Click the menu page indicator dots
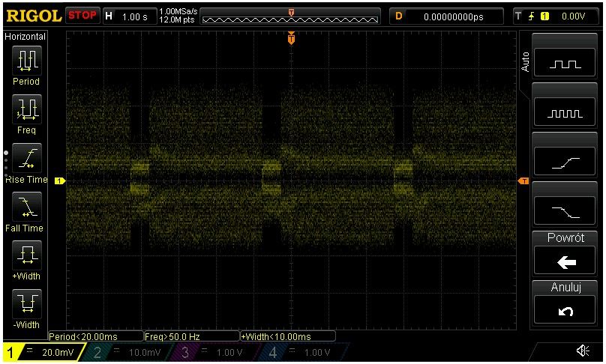The width and height of the screenshot is (606, 364). pos(6,164)
